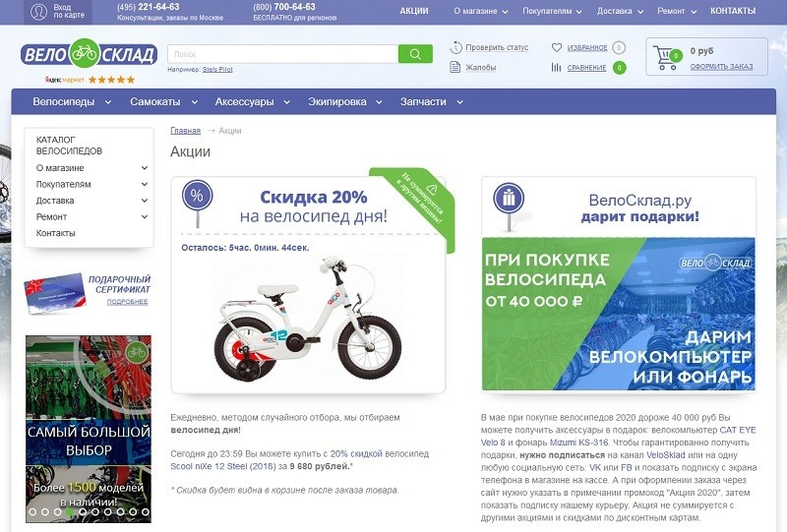The image size is (787, 532).
Task: Click phone number (495) 221-64-63
Action: coord(149,7)
